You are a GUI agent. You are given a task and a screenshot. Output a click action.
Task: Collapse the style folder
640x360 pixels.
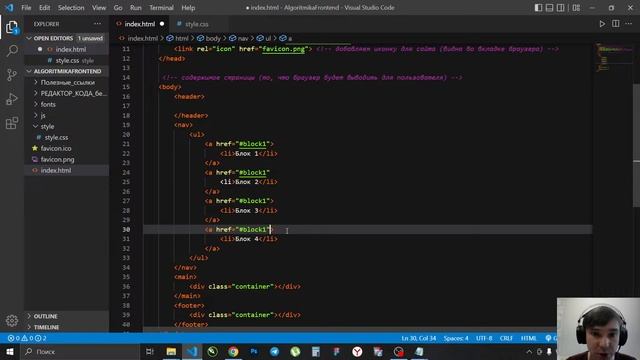click(67, 127)
